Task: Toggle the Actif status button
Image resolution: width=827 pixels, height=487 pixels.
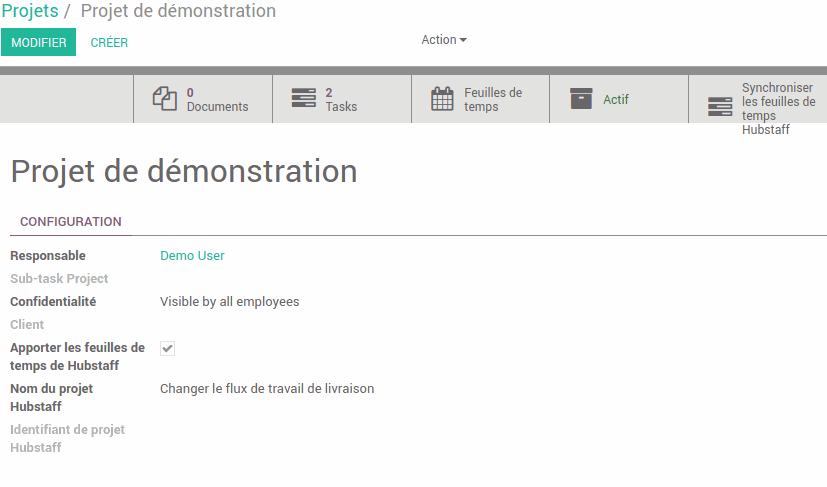Action: (x=619, y=99)
